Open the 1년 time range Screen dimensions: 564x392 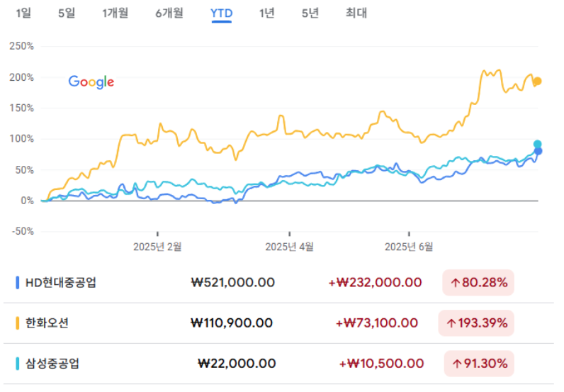267,13
